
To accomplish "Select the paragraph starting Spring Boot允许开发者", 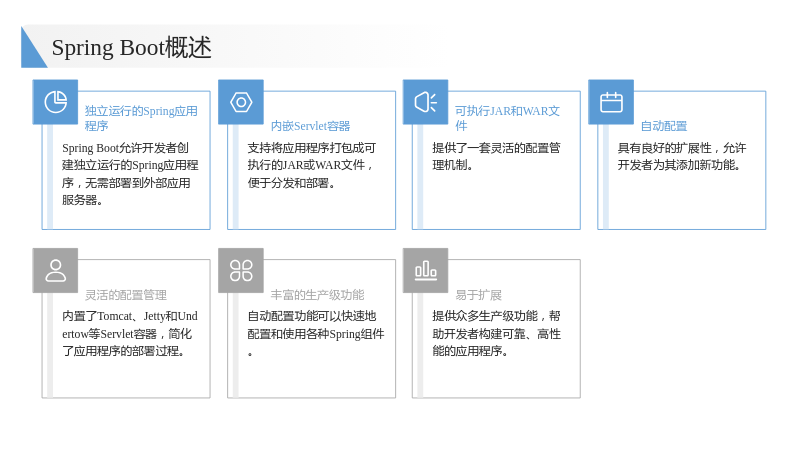I will click(130, 174).
